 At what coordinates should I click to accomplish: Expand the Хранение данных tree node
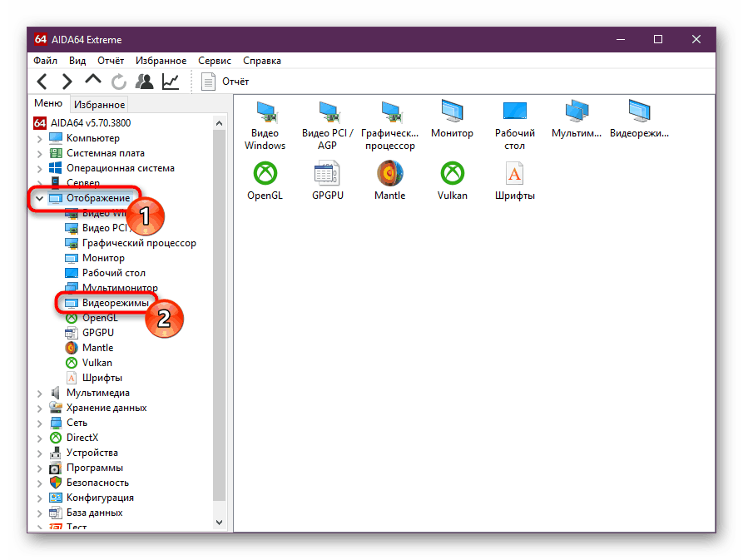pyautogui.click(x=40, y=409)
